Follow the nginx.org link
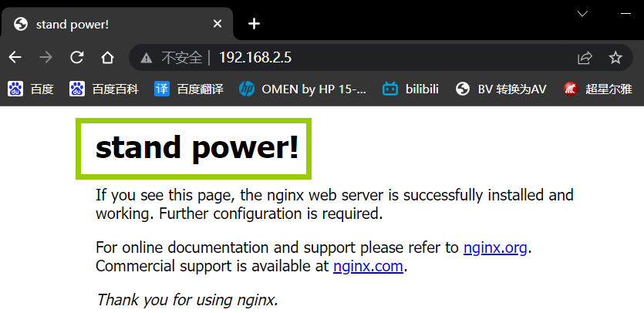Screen dimensions: 644x313 (x=495, y=247)
